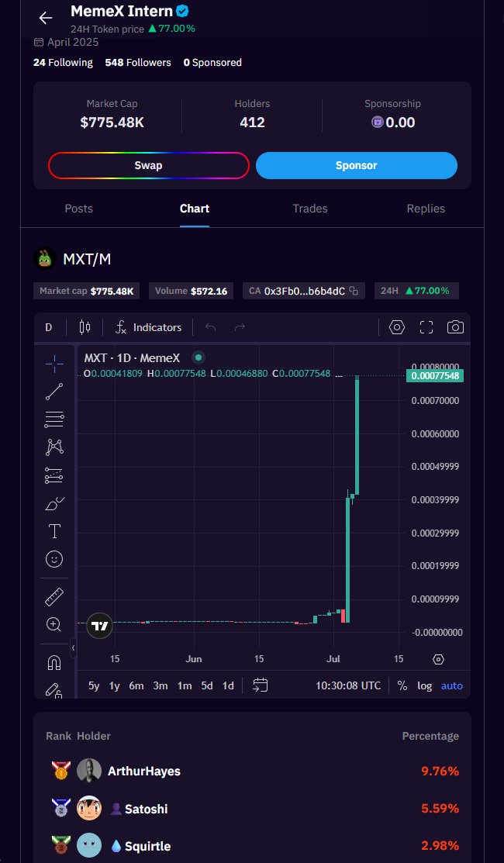The height and width of the screenshot is (863, 504).
Task: Open Satoshi holder profile
Action: 146,809
